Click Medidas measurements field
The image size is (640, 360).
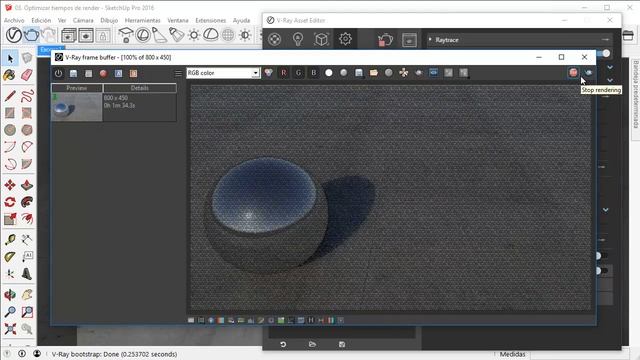581,355
